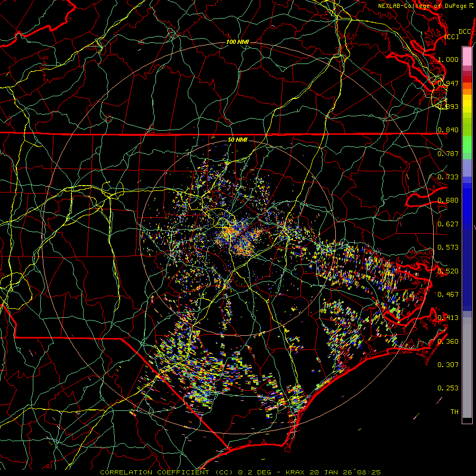Click the DCC label above the color bar

(x=464, y=32)
